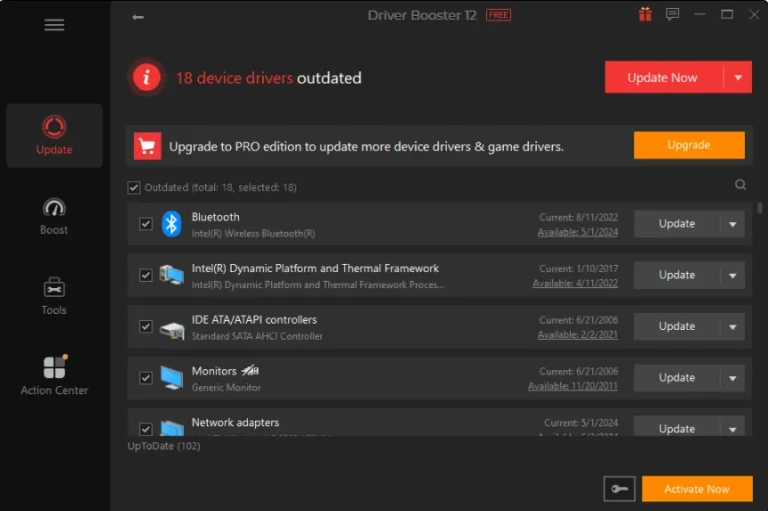Click the Network adapters device icon
768x511 pixels.
[172, 428]
